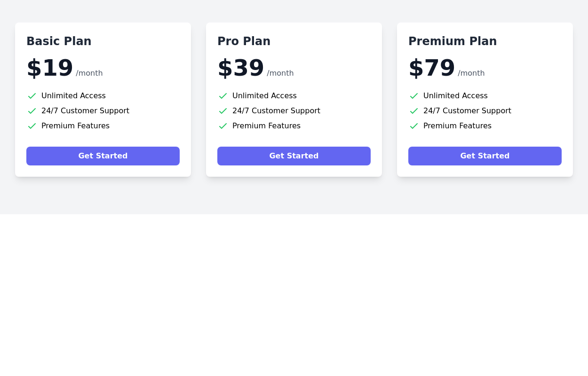The height and width of the screenshot is (376, 588).
Task: Click checkmark beside Premium Plan Premium Features
Action: point(414,126)
